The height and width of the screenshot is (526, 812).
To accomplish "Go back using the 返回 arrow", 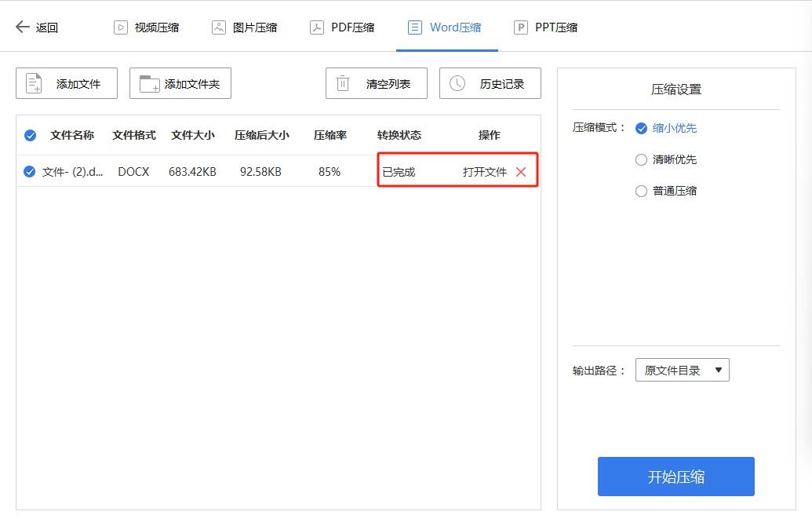I will [22, 27].
